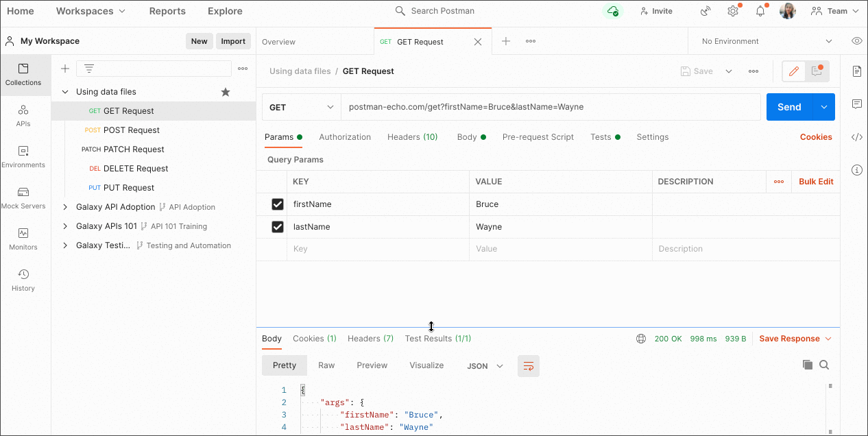The height and width of the screenshot is (436, 868).
Task: Click the New button
Action: 200,41
